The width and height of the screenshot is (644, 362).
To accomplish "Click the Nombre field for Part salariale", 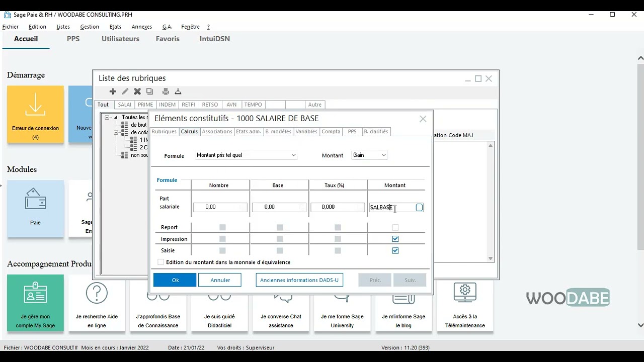I will click(x=220, y=207).
